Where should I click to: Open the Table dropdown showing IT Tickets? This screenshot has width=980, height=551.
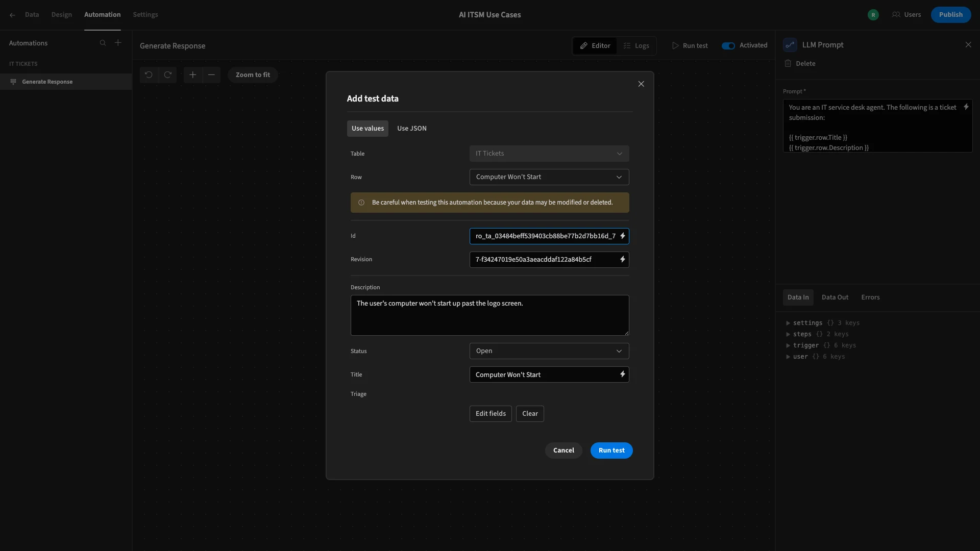[x=549, y=154]
